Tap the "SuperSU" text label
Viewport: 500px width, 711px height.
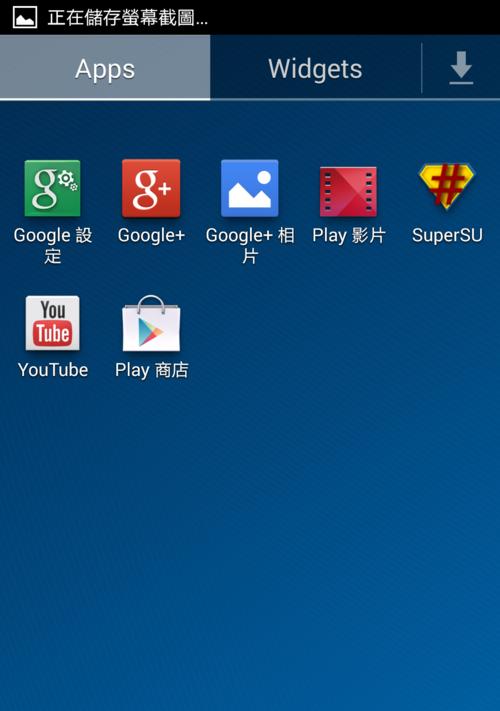coord(447,235)
